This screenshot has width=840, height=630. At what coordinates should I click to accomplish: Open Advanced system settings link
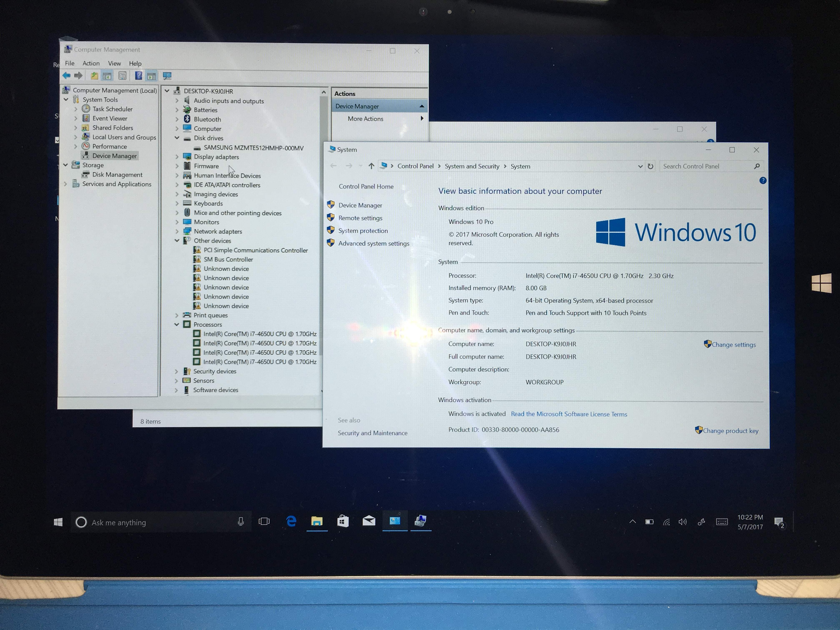click(374, 243)
